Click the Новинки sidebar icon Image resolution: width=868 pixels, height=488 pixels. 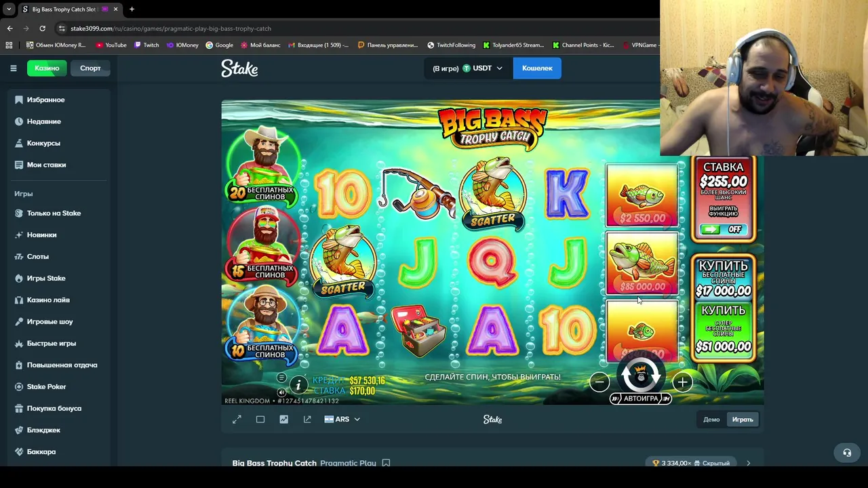point(19,235)
